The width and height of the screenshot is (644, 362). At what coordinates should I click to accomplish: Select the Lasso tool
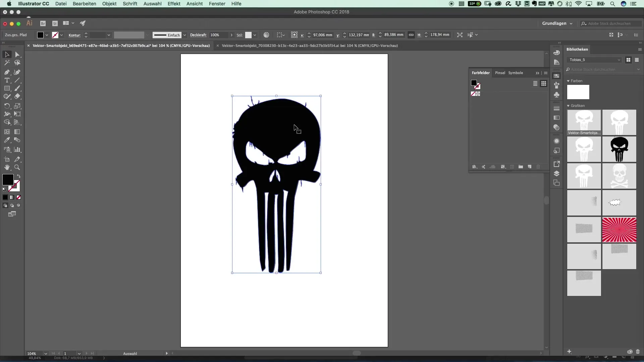point(17,63)
